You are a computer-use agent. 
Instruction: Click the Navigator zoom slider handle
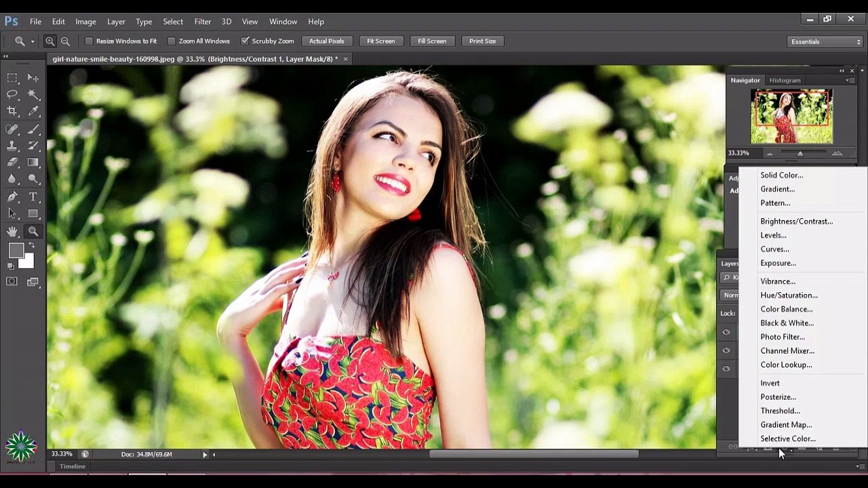800,154
